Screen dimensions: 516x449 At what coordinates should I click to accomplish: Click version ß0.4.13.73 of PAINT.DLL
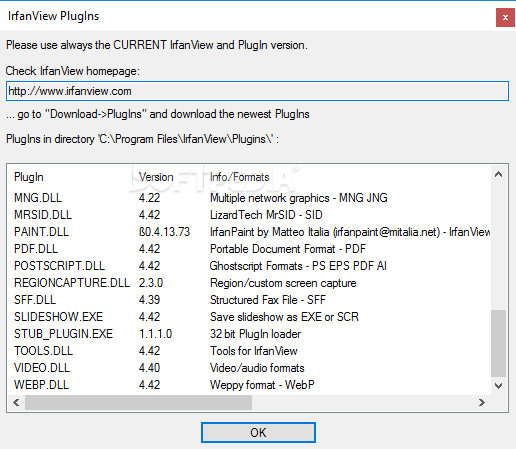[164, 232]
